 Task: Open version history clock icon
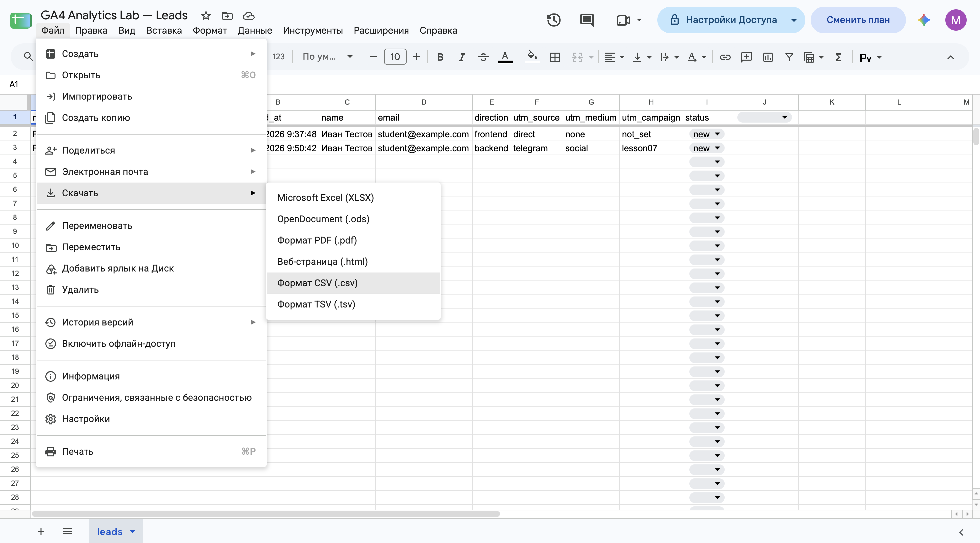point(554,20)
